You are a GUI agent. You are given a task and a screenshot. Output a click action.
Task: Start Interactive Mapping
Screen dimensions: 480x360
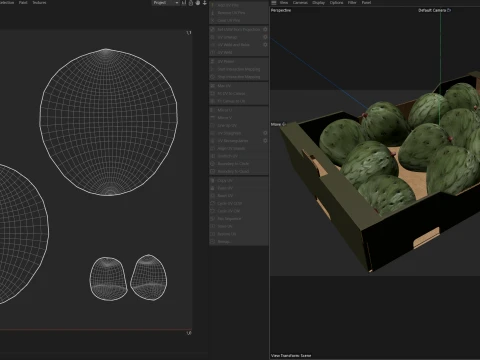tap(239, 69)
